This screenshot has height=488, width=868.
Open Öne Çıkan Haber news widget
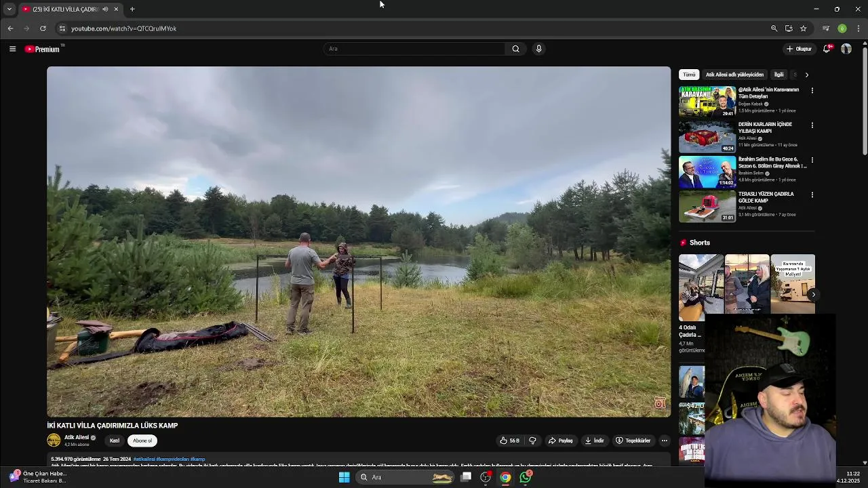pyautogui.click(x=37, y=477)
